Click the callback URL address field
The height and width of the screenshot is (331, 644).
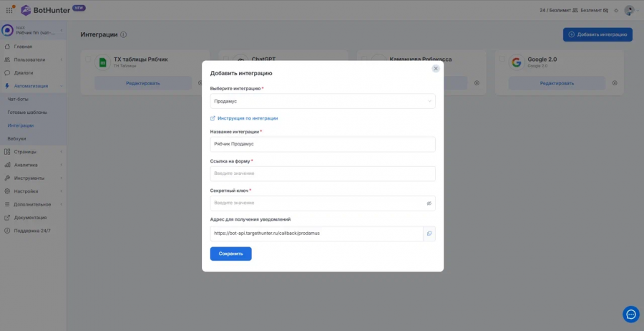tap(317, 233)
